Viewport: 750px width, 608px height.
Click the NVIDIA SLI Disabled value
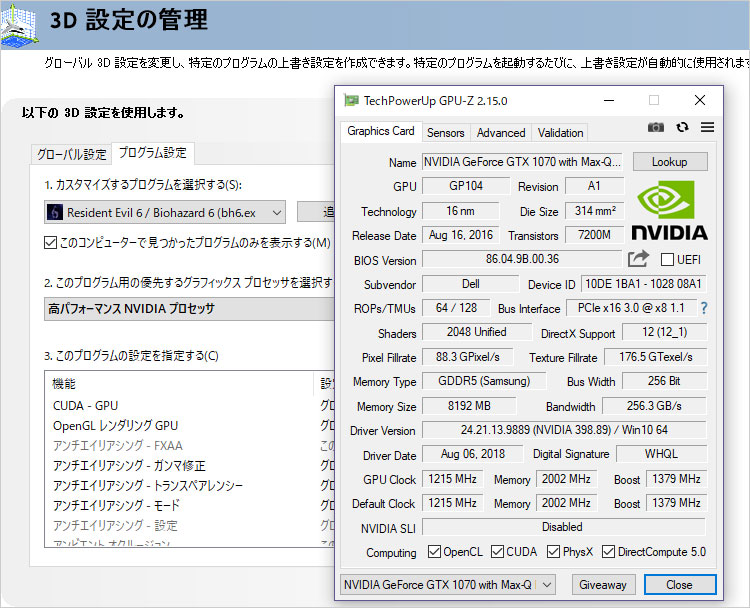point(563,527)
